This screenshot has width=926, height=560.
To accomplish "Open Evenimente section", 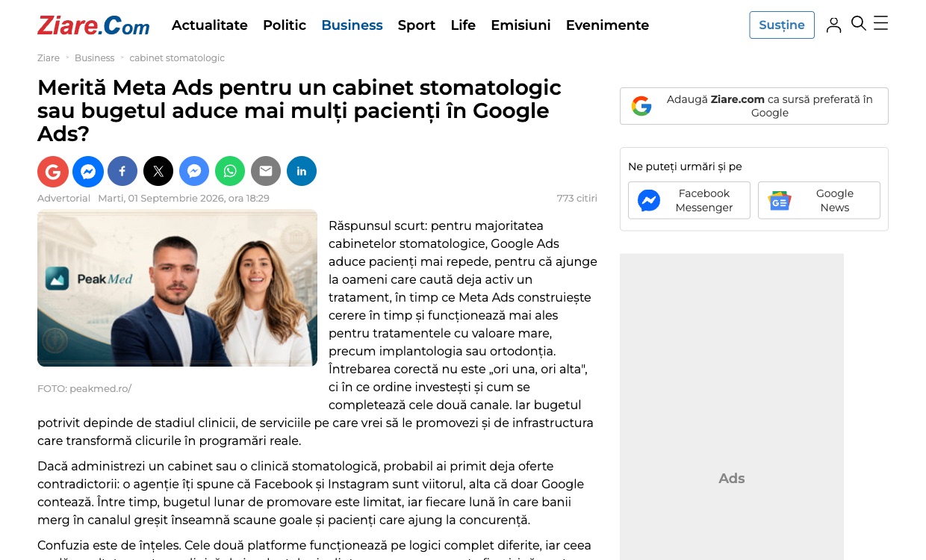I will (607, 25).
